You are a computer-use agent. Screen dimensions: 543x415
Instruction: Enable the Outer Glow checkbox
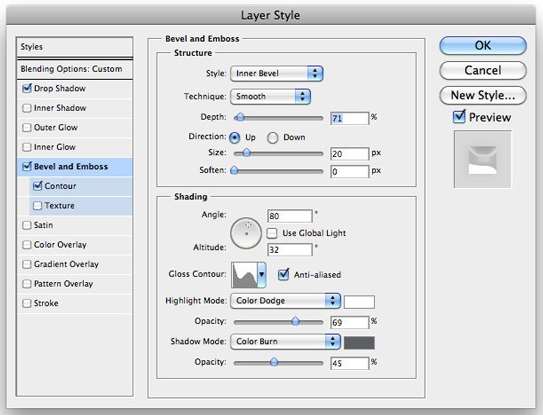pyautogui.click(x=27, y=127)
